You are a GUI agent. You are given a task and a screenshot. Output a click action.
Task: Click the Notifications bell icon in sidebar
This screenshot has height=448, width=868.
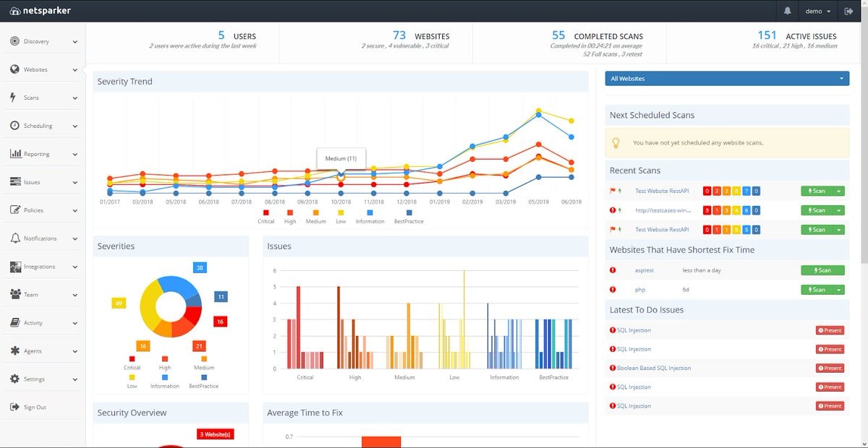click(15, 238)
